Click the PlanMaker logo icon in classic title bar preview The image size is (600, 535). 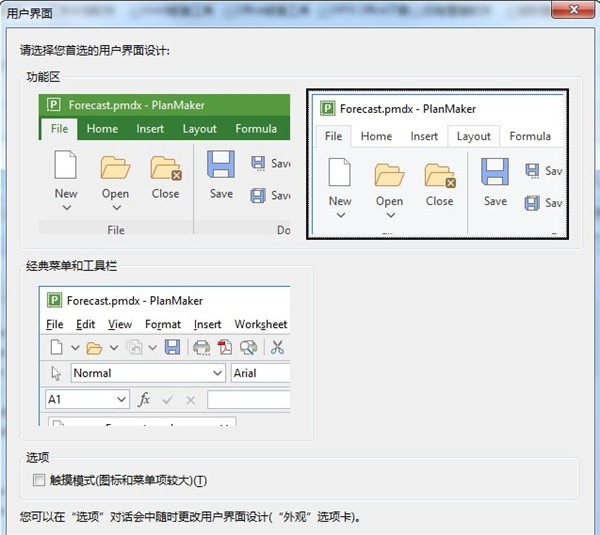[x=54, y=300]
